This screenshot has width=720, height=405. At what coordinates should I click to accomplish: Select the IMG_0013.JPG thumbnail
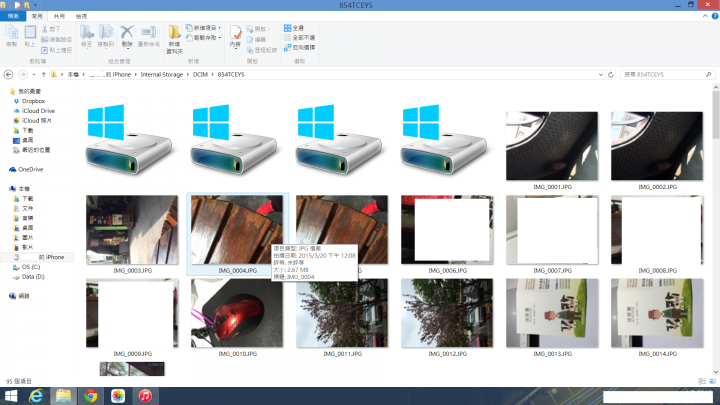pyautogui.click(x=552, y=313)
